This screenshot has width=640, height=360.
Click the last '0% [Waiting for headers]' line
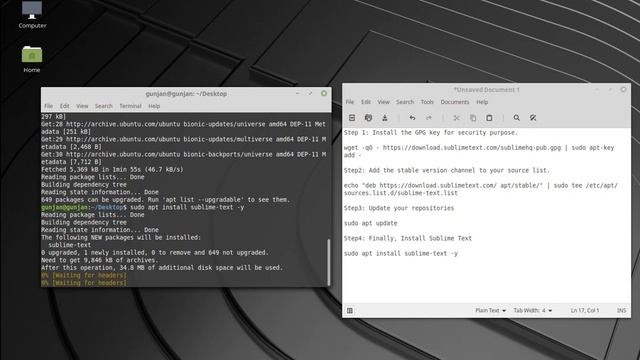pos(84,283)
